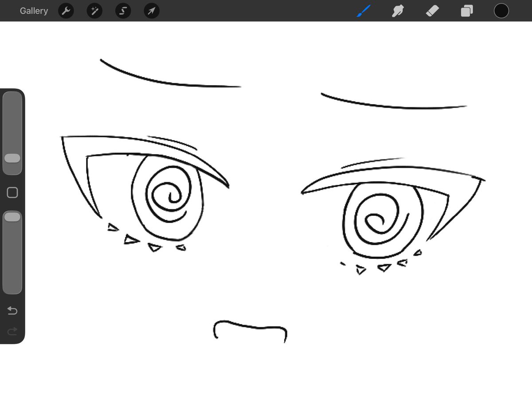Click the brush opacity slider handle

point(12,217)
